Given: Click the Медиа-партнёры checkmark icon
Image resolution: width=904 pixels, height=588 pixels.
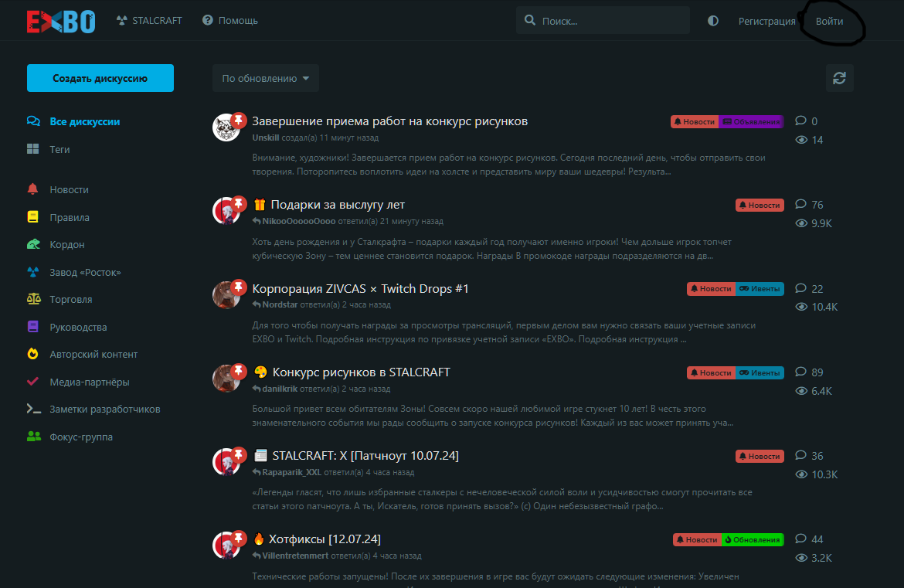Looking at the screenshot, I should pyautogui.click(x=33, y=381).
